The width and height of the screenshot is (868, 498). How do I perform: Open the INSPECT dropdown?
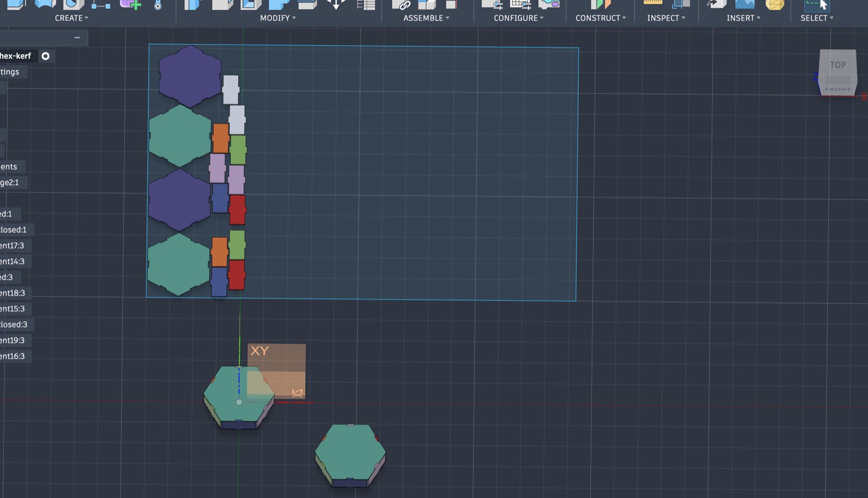[666, 18]
